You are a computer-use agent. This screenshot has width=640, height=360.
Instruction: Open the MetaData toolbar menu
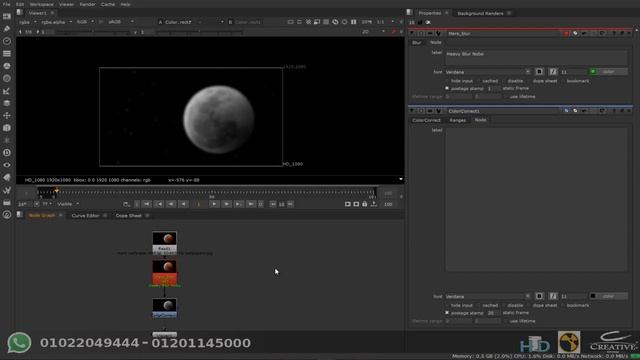tap(7, 178)
